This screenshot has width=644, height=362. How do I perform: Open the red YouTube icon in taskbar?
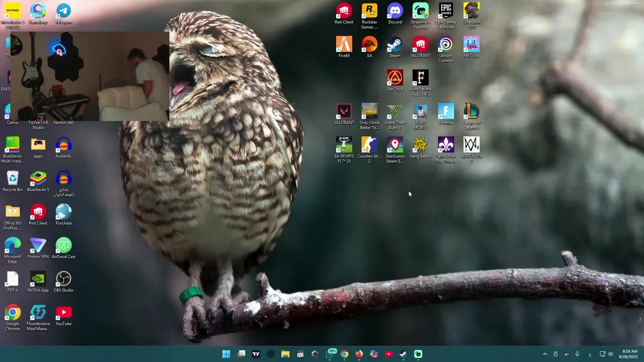pyautogui.click(x=388, y=354)
